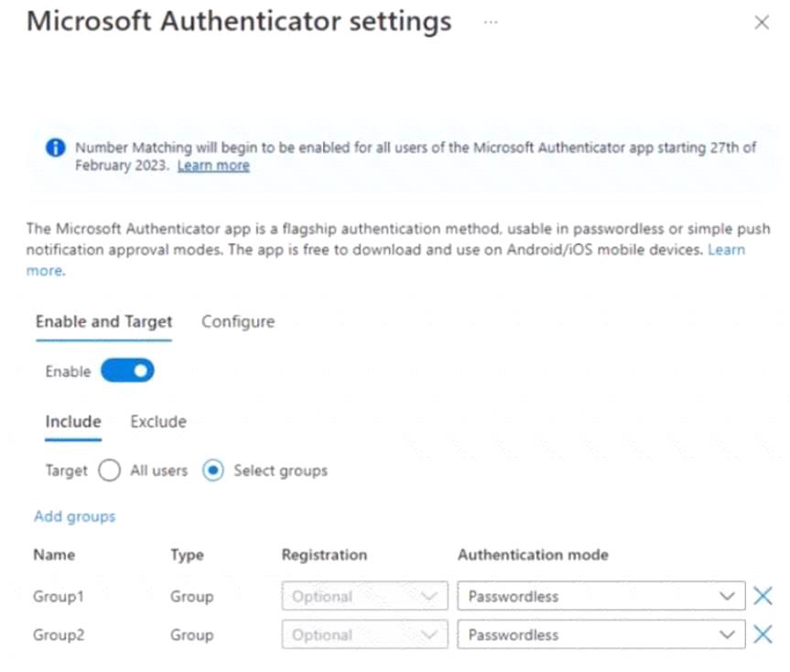790x672 pixels.
Task: Toggle the Enable switch off
Action: (127, 370)
